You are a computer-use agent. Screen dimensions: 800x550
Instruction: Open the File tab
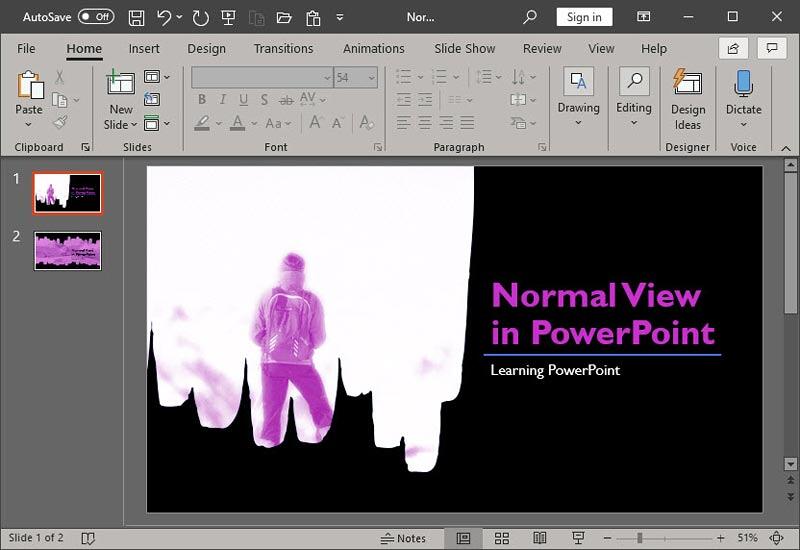click(26, 48)
